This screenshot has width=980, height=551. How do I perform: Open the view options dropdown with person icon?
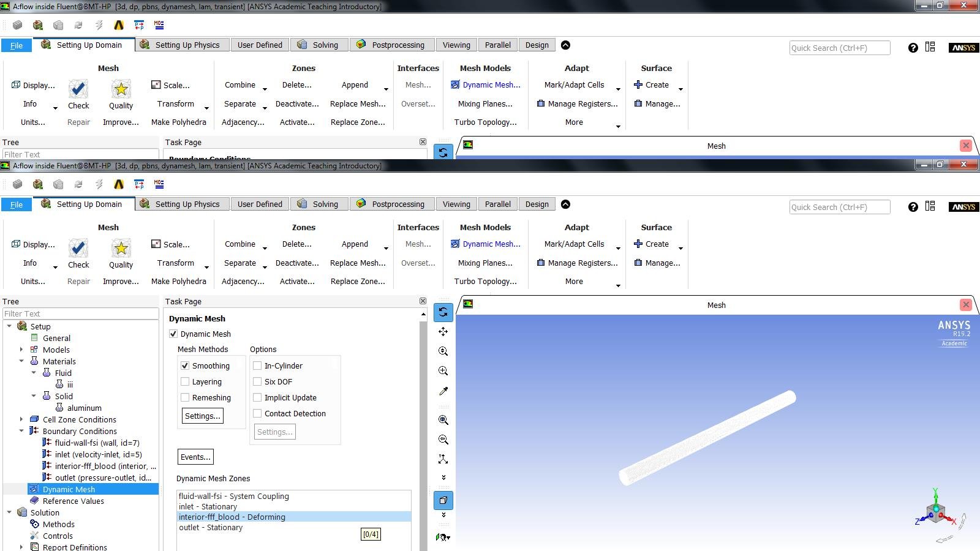tap(443, 537)
